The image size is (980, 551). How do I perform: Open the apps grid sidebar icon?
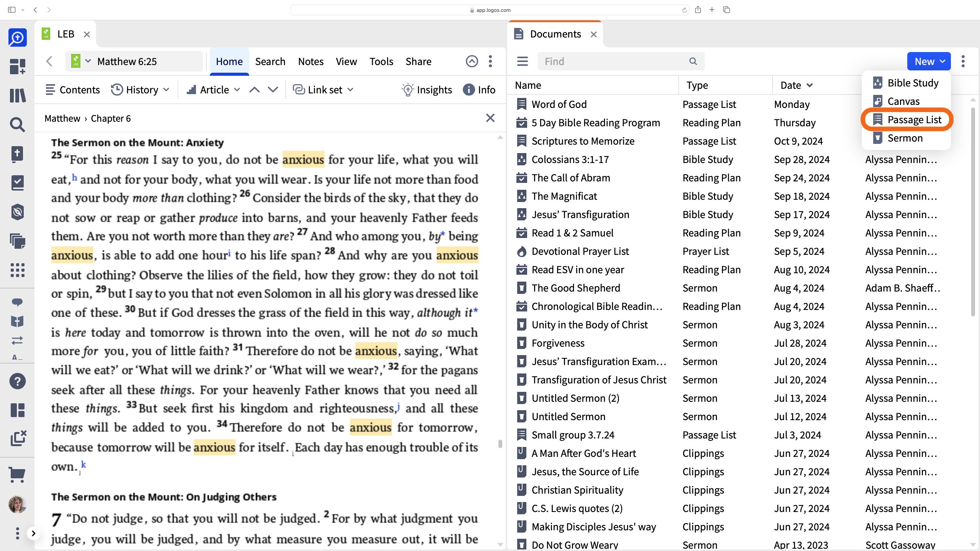point(18,270)
